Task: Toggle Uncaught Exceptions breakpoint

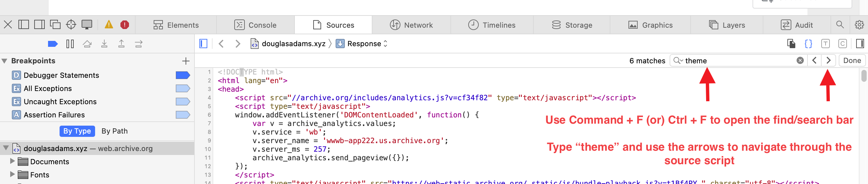Action: pos(183,102)
